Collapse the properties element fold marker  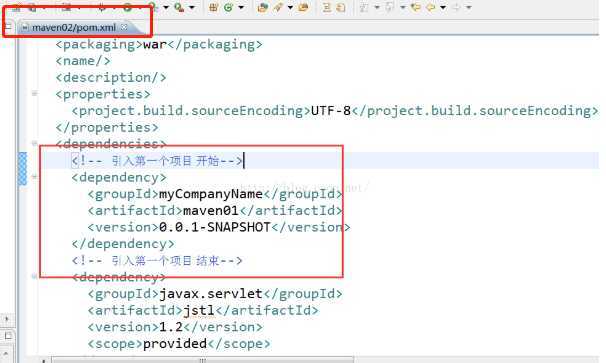click(x=34, y=94)
